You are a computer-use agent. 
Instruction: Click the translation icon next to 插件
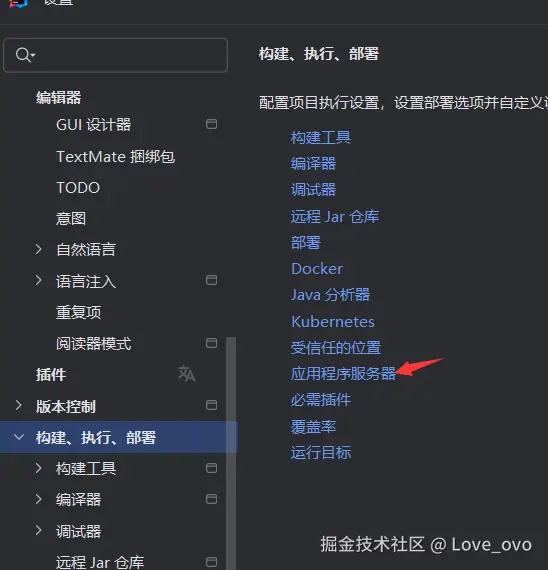pyautogui.click(x=187, y=374)
